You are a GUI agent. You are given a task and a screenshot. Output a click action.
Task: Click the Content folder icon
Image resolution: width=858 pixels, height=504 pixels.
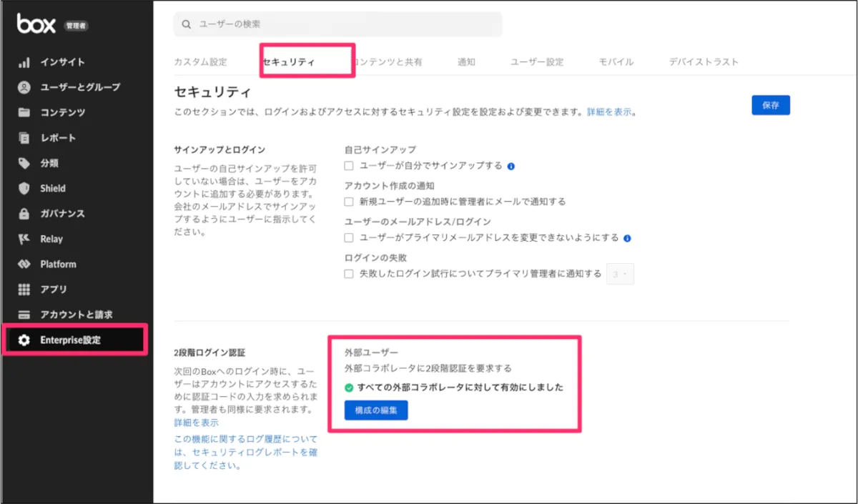pyautogui.click(x=24, y=112)
